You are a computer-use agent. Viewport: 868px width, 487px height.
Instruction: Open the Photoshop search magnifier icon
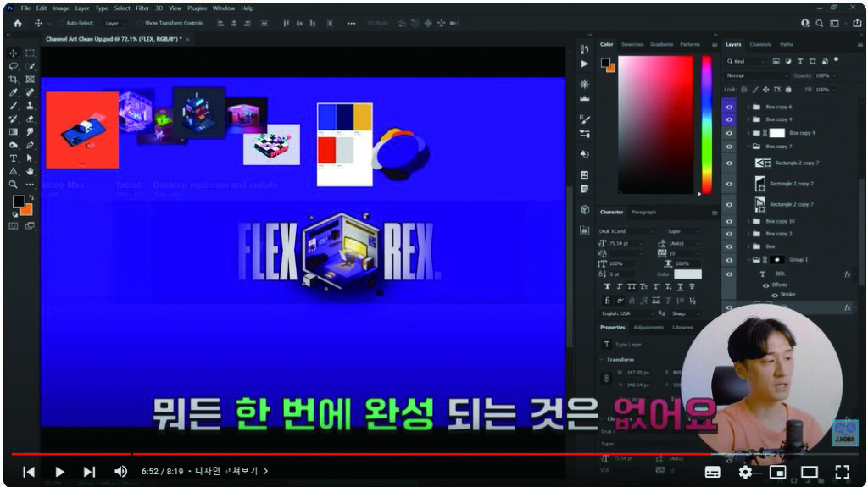pyautogui.click(x=820, y=23)
